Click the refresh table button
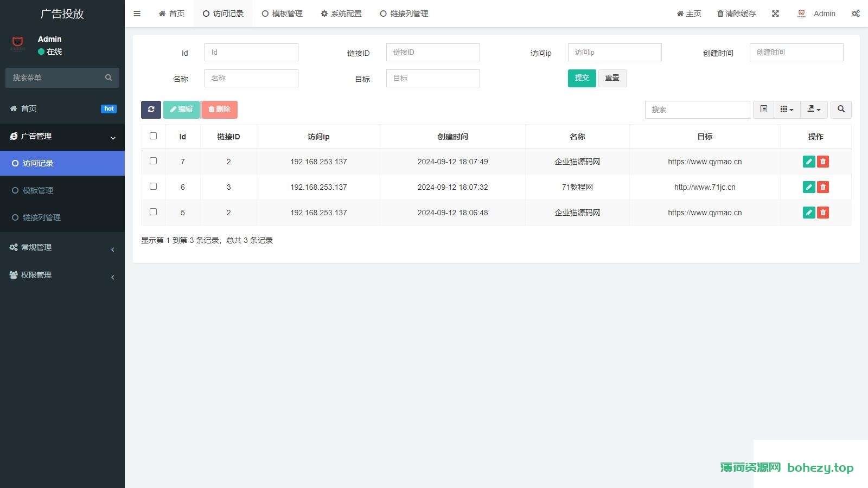The height and width of the screenshot is (488, 868). point(151,110)
